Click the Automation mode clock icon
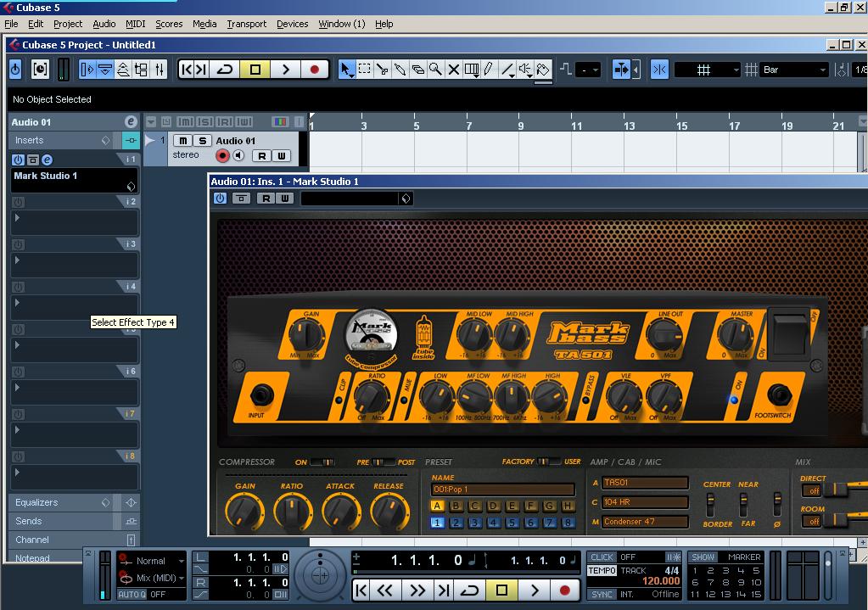The height and width of the screenshot is (610, 868). point(40,70)
